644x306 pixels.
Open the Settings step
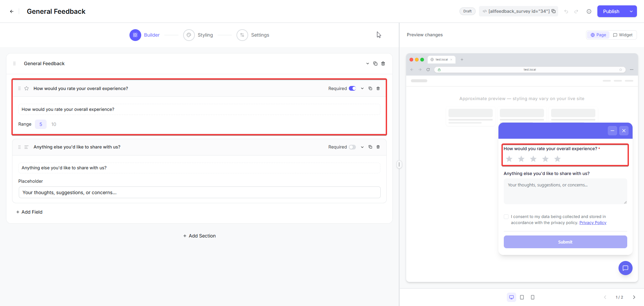tap(253, 35)
